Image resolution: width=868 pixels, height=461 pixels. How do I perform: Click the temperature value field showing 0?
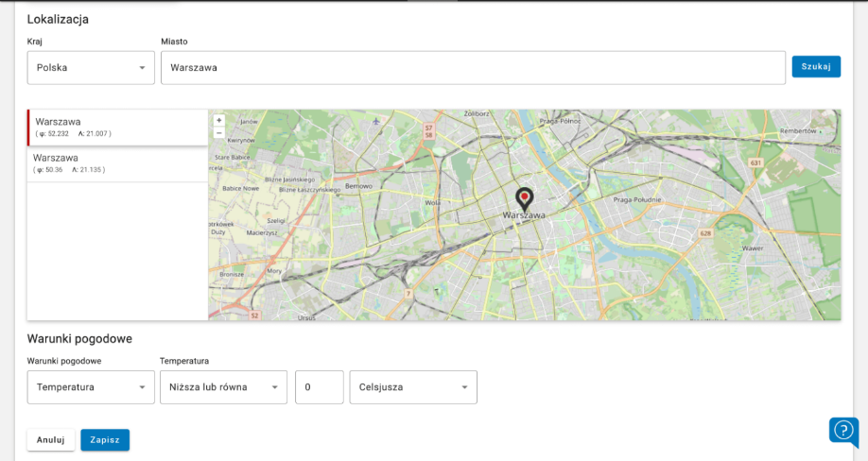320,387
